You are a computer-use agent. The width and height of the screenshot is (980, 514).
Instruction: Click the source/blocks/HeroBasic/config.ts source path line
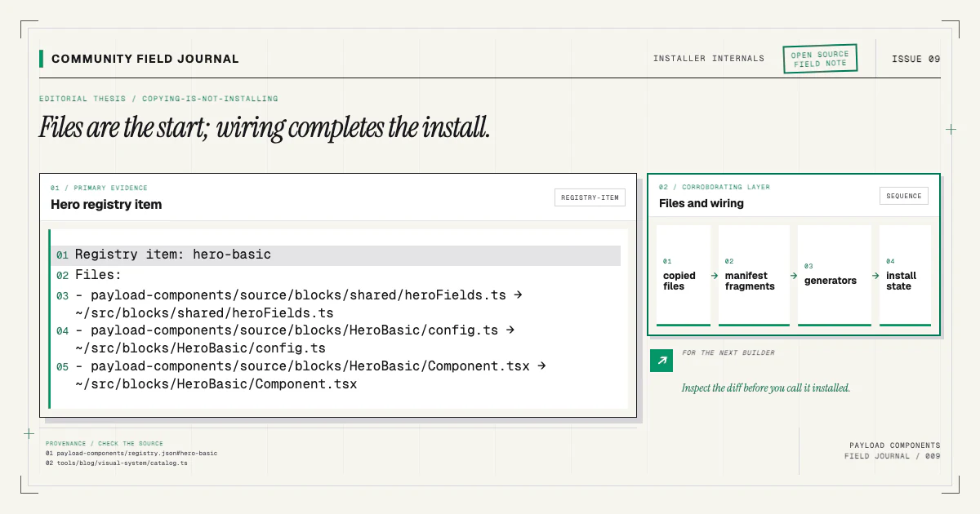click(x=295, y=330)
